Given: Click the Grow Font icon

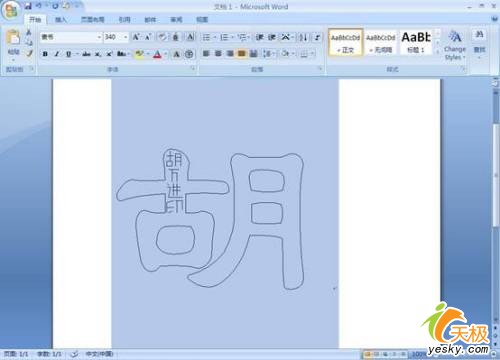Looking at the screenshot, I should click(136, 37).
